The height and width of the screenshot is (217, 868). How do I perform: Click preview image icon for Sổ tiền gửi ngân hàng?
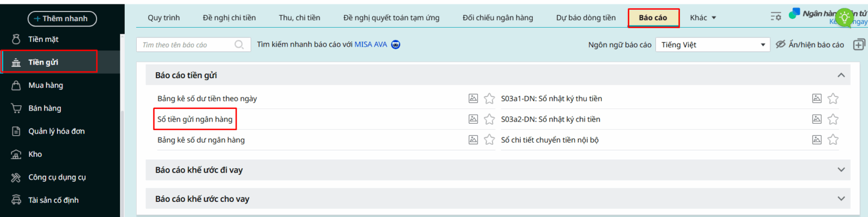click(x=473, y=119)
